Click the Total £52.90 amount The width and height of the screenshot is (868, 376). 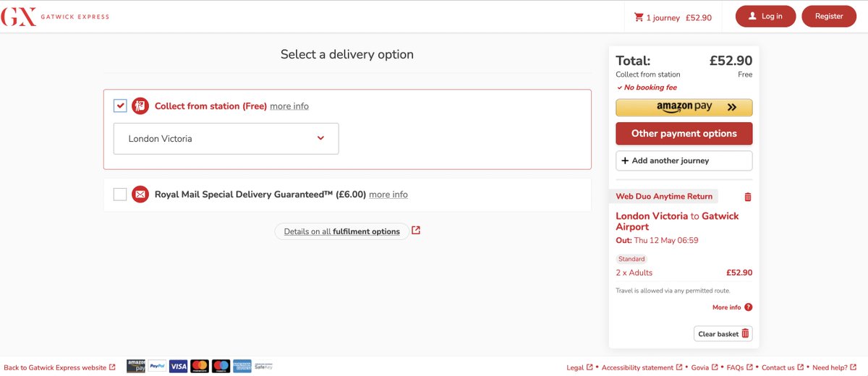[731, 61]
